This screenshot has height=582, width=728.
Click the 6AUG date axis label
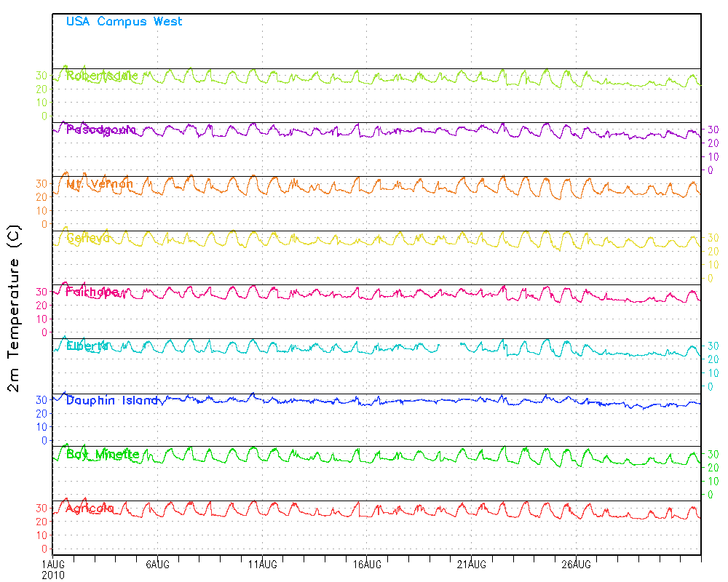tap(158, 565)
